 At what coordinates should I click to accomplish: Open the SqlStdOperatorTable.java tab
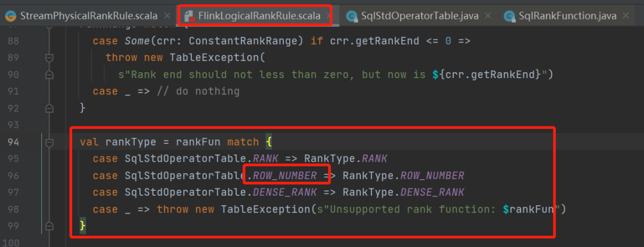pyautogui.click(x=419, y=16)
